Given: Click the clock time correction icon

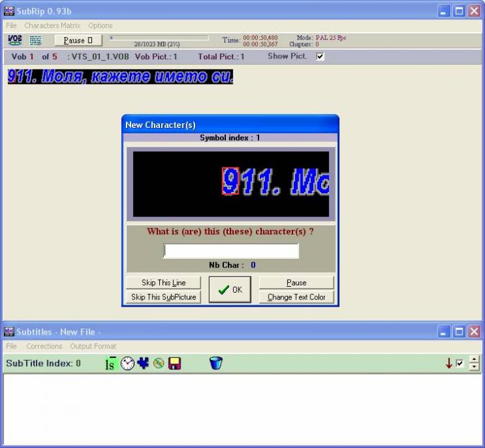Looking at the screenshot, I should [127, 363].
